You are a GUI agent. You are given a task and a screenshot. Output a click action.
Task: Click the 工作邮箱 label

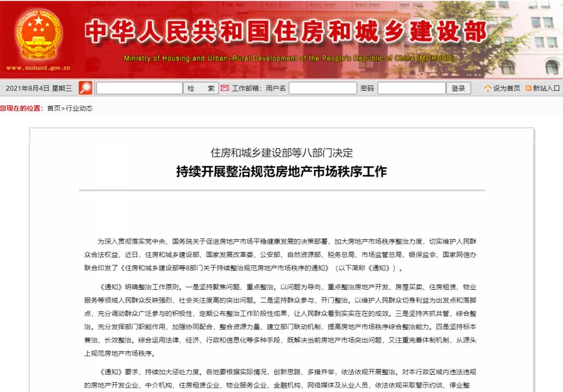click(x=246, y=88)
